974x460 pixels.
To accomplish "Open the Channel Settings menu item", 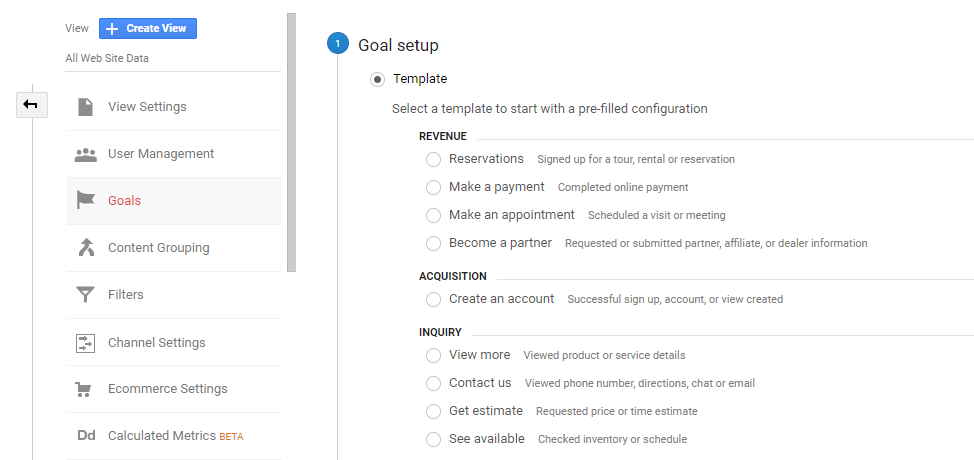I will (x=157, y=343).
